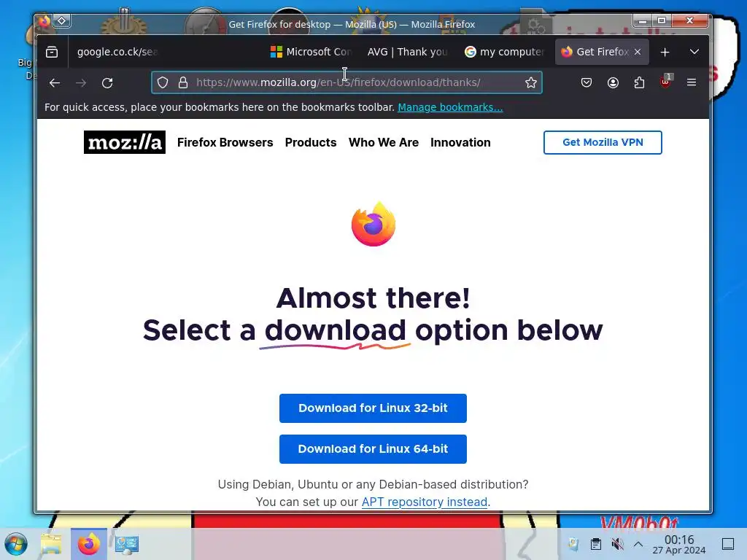The image size is (747, 560).
Task: View site security padlock details
Action: [183, 82]
